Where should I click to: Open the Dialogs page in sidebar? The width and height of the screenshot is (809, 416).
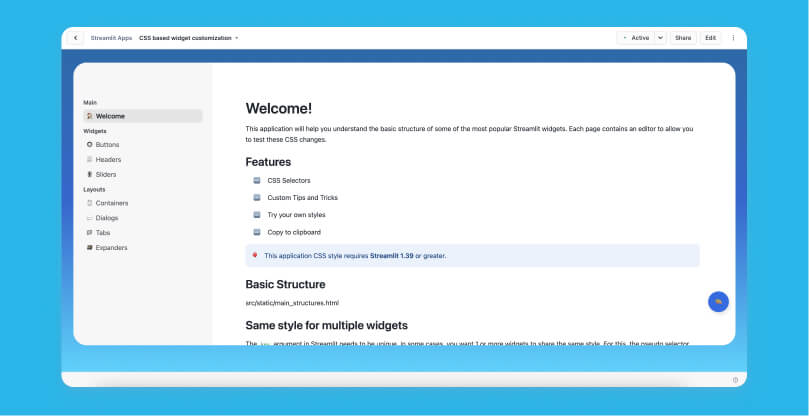(107, 218)
